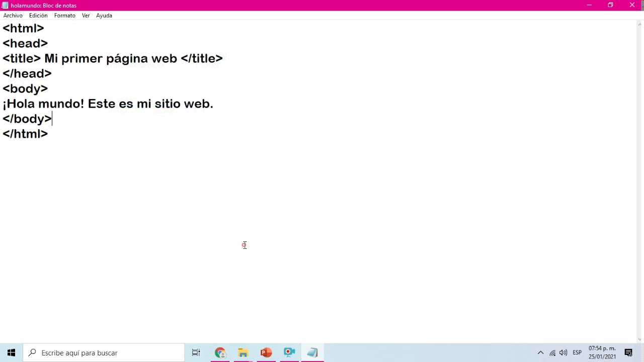Open the Archivo menu
Viewport: 644px width, 362px height.
pyautogui.click(x=13, y=16)
